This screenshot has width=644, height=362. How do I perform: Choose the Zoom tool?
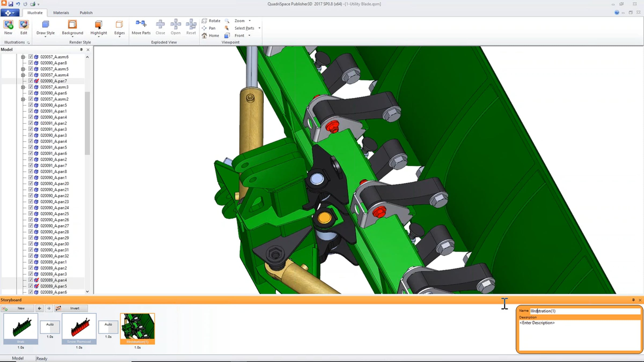point(235,21)
